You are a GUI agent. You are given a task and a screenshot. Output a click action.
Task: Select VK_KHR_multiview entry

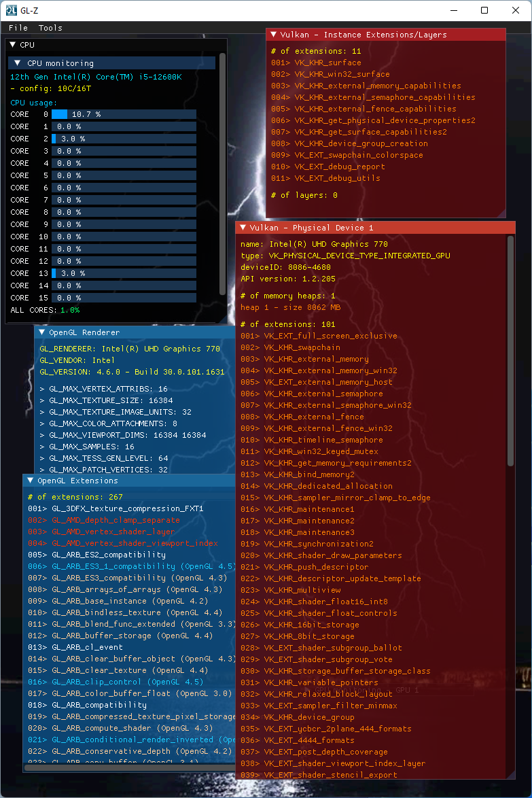[290, 590]
